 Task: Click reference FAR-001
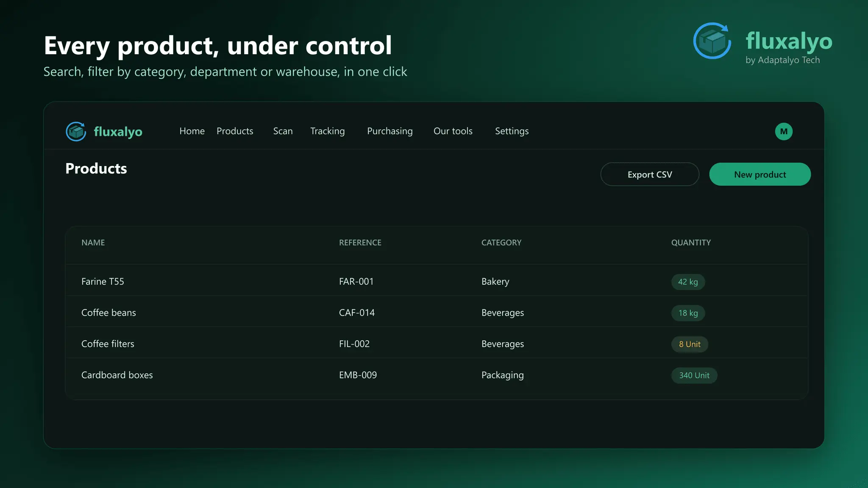coord(356,282)
